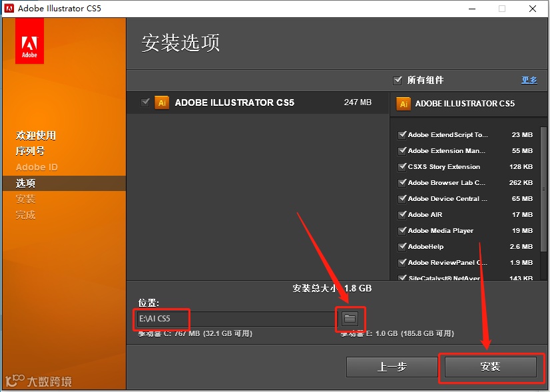Click the Adobe icon in the title bar
The width and height of the screenshot is (550, 392).
(x=9, y=8)
